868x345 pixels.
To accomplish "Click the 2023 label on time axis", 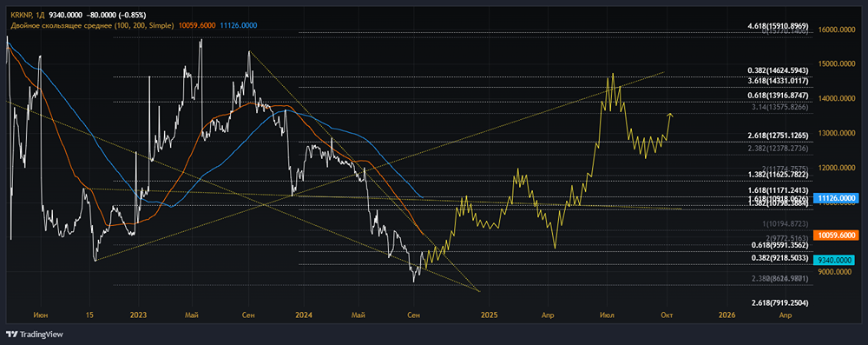I will 138,315.
